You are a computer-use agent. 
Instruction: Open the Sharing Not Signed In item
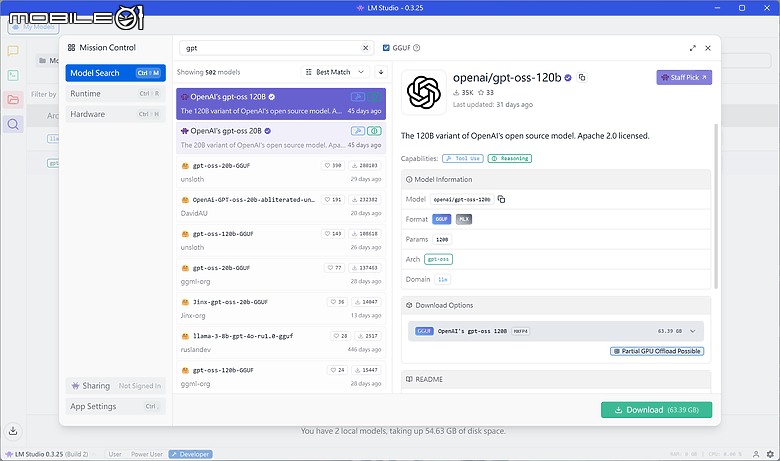tap(115, 386)
